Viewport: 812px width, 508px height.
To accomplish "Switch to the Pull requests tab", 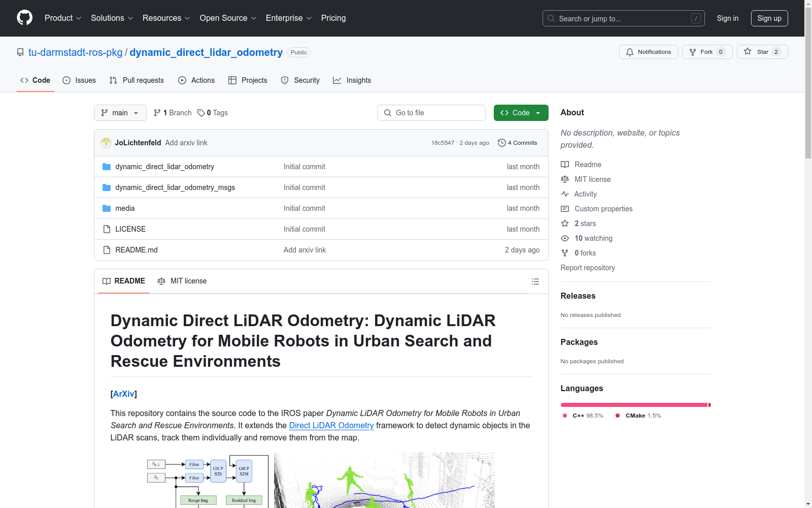I will pyautogui.click(x=137, y=80).
